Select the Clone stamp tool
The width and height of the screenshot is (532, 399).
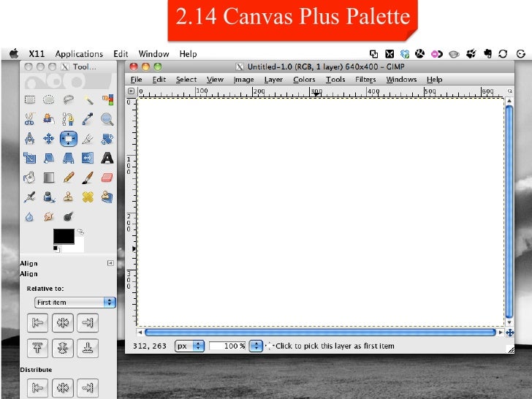(x=69, y=197)
